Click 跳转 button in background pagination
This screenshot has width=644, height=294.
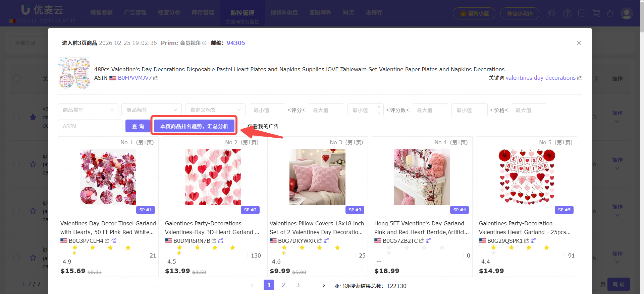pyautogui.click(x=619, y=284)
